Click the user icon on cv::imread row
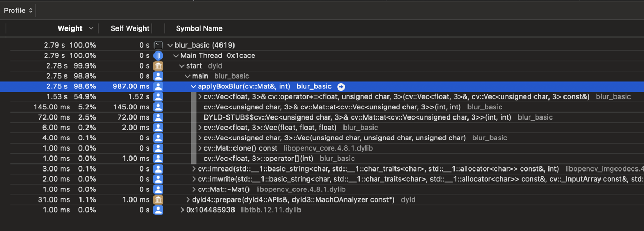The height and width of the screenshot is (231, 644). [x=158, y=169]
